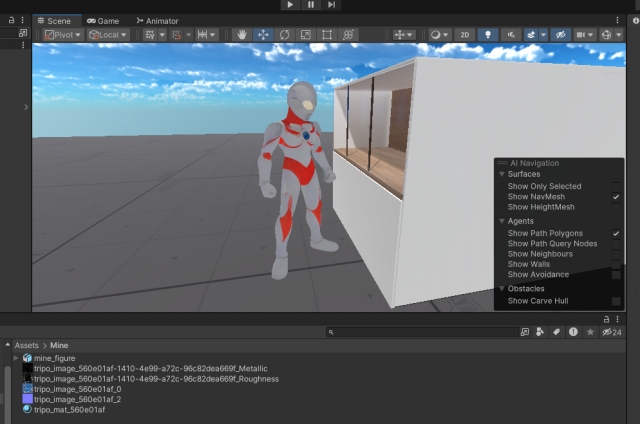Viewport: 640px width, 424px height.
Task: Enable Show Avoidance checkbox
Action: pos(616,275)
